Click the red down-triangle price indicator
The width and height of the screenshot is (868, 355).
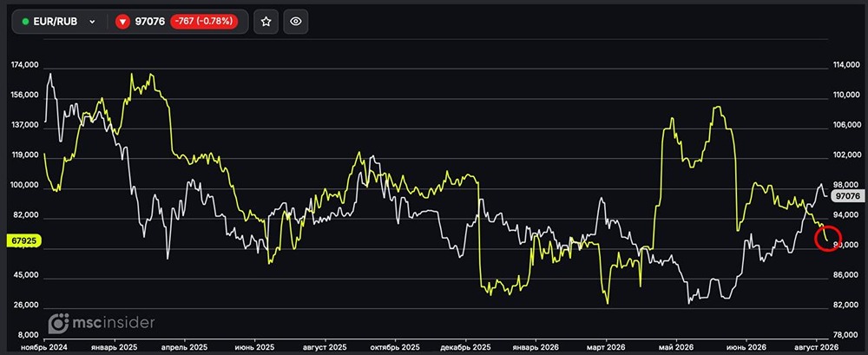tap(123, 22)
